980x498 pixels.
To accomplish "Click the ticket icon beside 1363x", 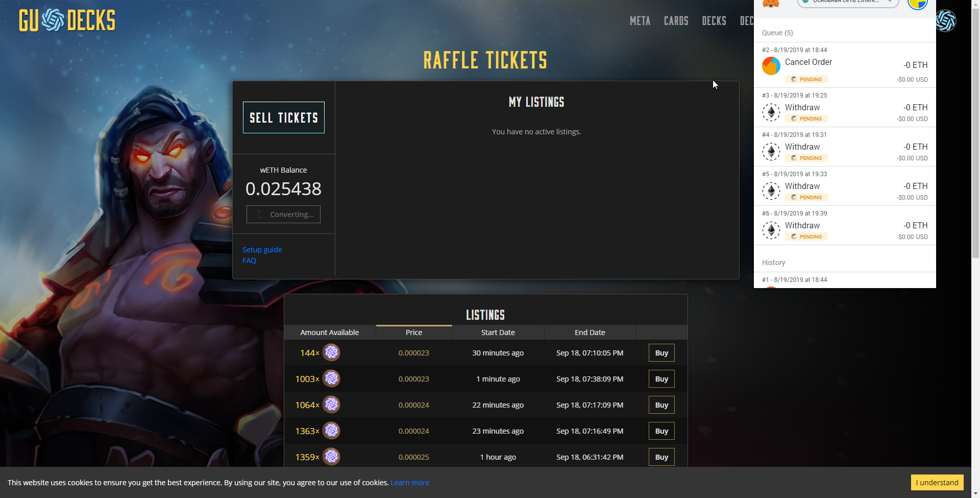I will coord(331,431).
